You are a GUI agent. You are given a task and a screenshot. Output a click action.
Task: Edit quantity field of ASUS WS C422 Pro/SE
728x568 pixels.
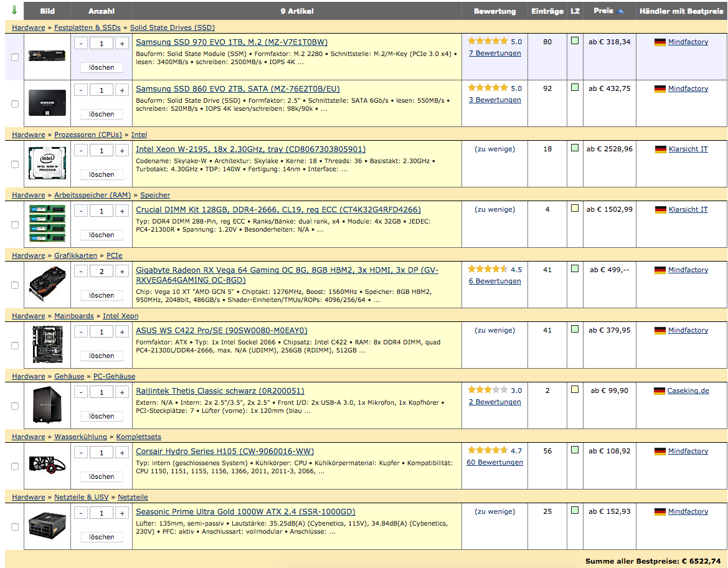(x=102, y=332)
